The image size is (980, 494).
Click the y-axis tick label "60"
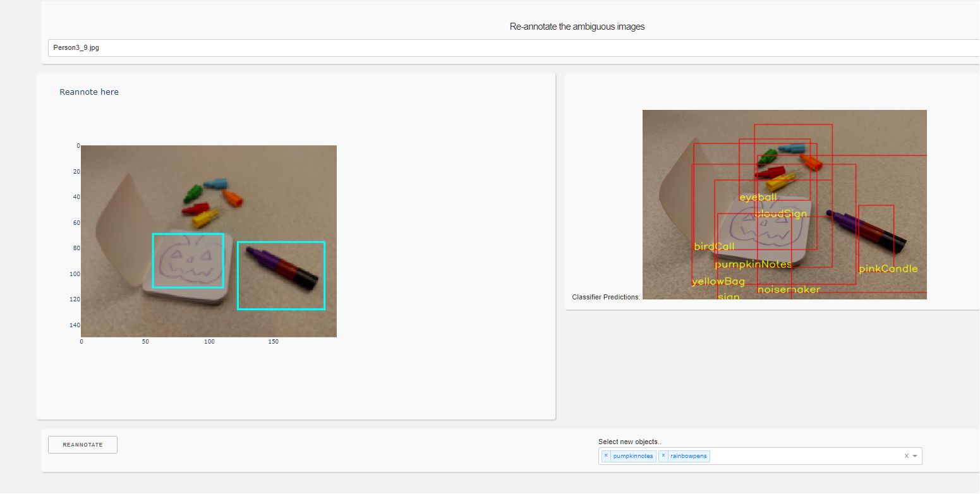coord(76,223)
